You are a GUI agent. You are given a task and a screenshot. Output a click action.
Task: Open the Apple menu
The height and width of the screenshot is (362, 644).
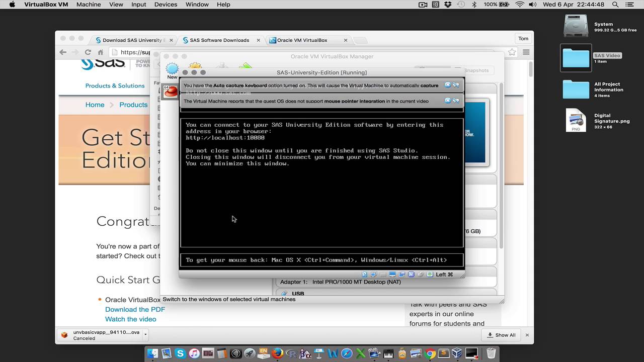pyautogui.click(x=12, y=5)
